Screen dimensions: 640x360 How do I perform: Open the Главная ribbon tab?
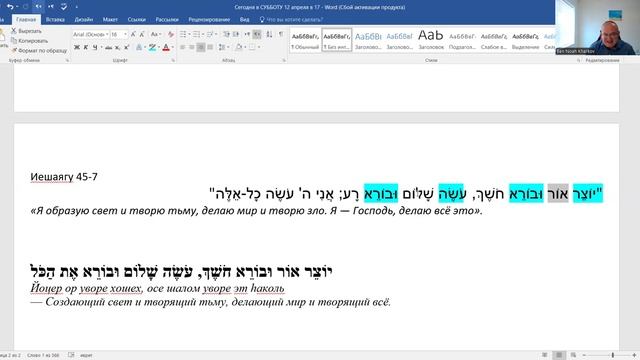26,20
